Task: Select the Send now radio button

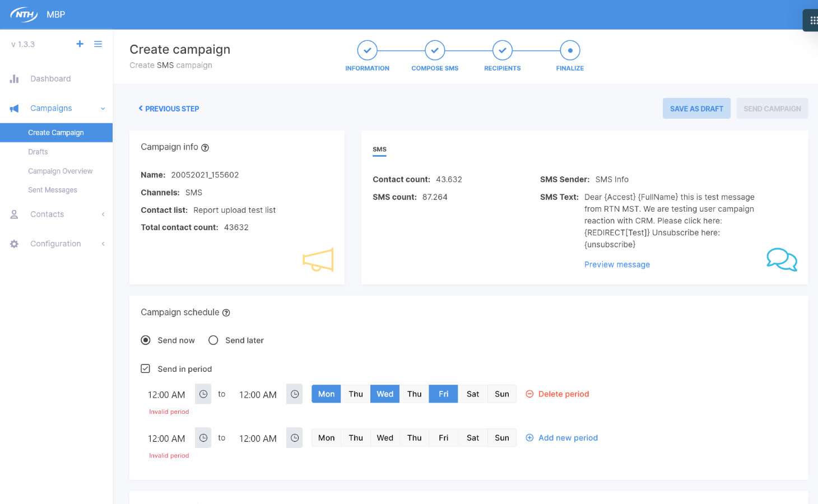Action: (x=146, y=340)
